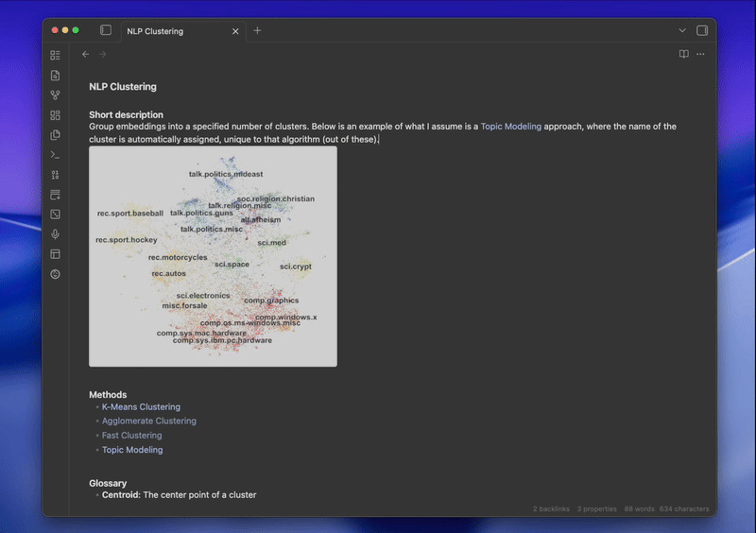Select the NLP Clustering tab
This screenshot has height=533, width=756.
pos(170,31)
